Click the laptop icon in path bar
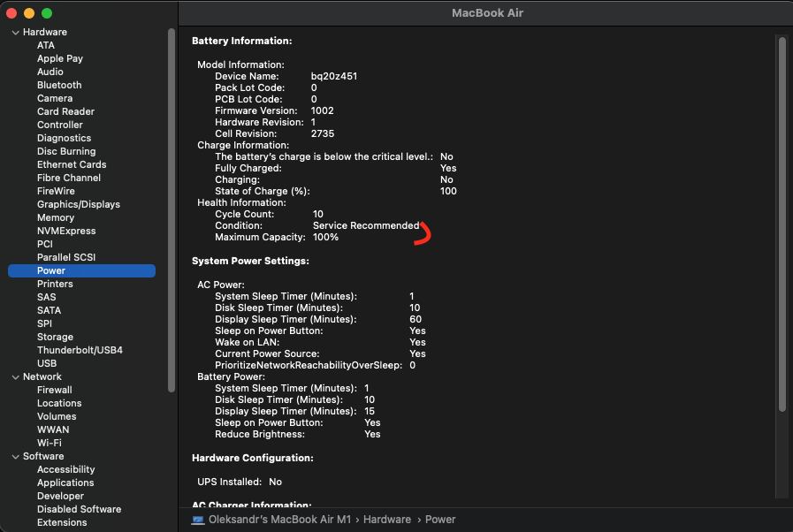Image resolution: width=793 pixels, height=532 pixels. coord(198,520)
